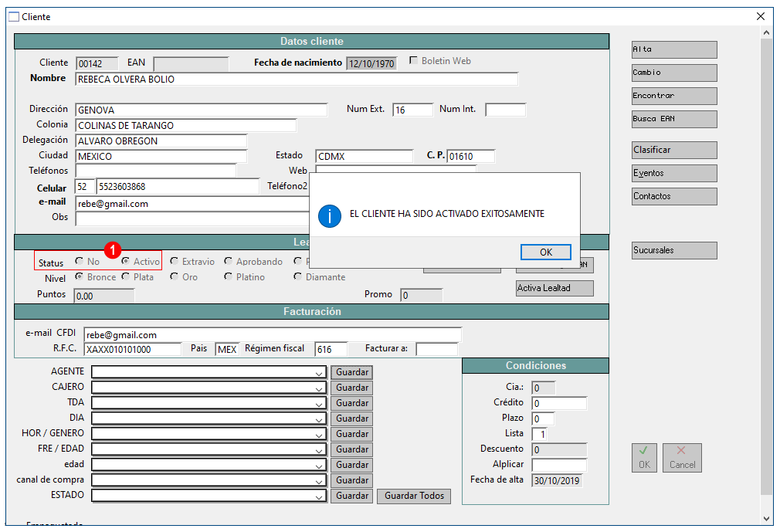Click the blue information icon in the dialog
The image size is (780, 532).
(329, 216)
